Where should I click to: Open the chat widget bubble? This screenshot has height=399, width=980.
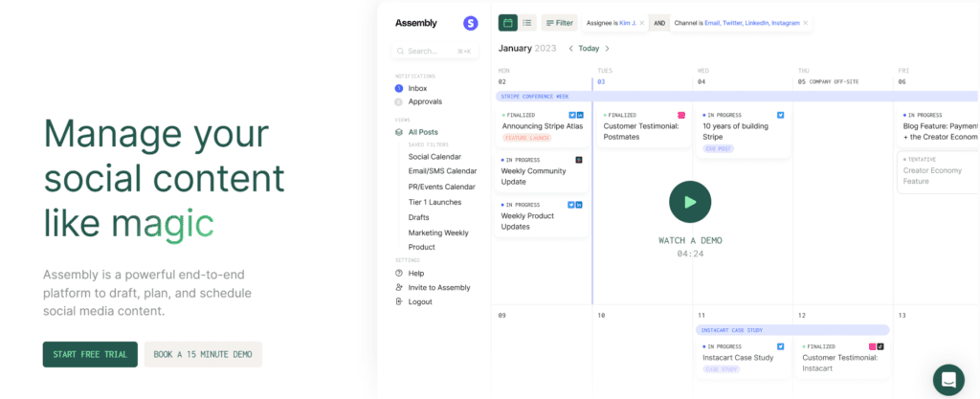pyautogui.click(x=948, y=380)
